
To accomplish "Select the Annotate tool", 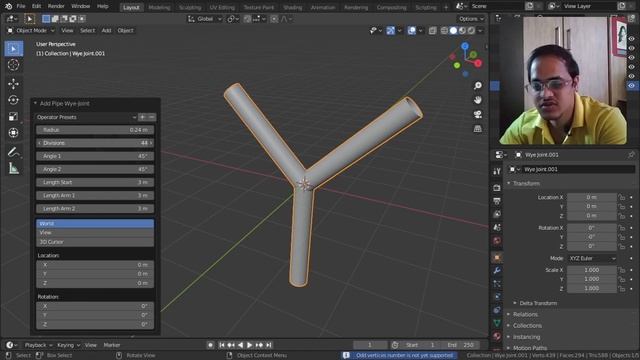I will tap(13, 152).
